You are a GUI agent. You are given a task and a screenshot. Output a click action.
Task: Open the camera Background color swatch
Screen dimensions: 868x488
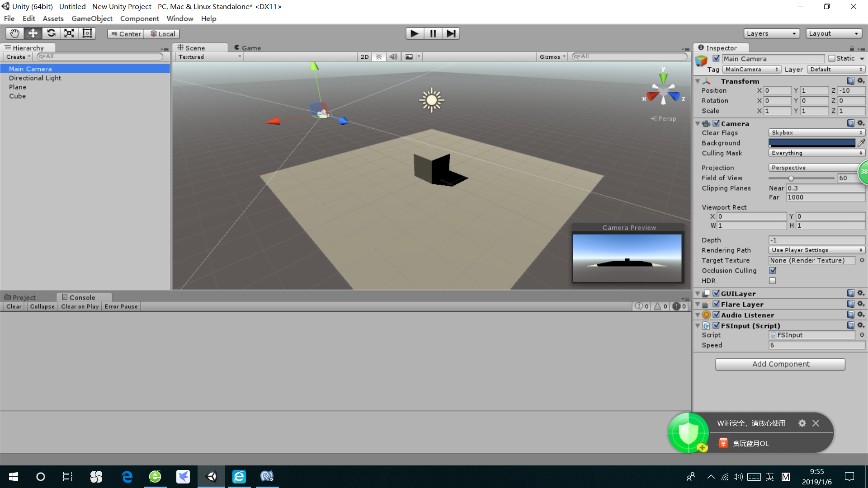(812, 143)
